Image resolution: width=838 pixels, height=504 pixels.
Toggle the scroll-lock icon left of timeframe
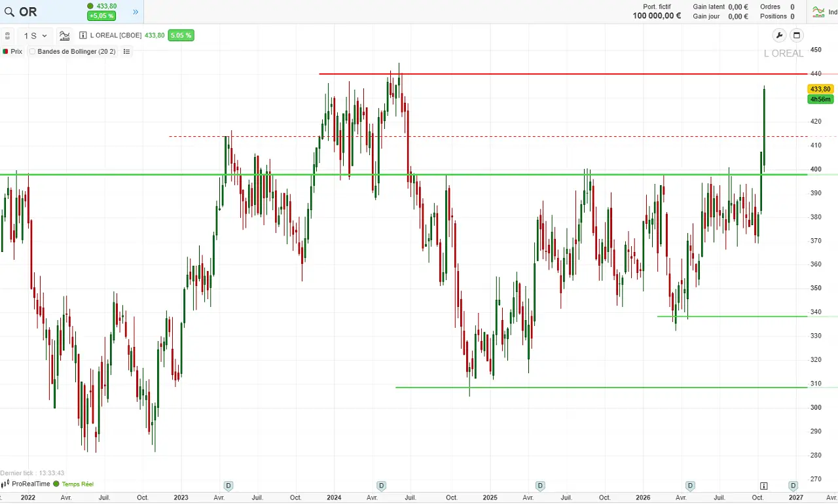(8, 36)
